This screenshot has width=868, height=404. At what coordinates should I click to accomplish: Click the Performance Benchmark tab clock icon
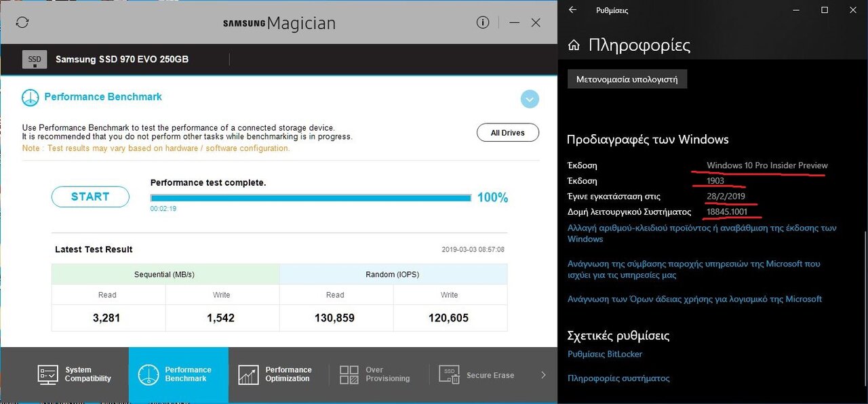click(149, 375)
